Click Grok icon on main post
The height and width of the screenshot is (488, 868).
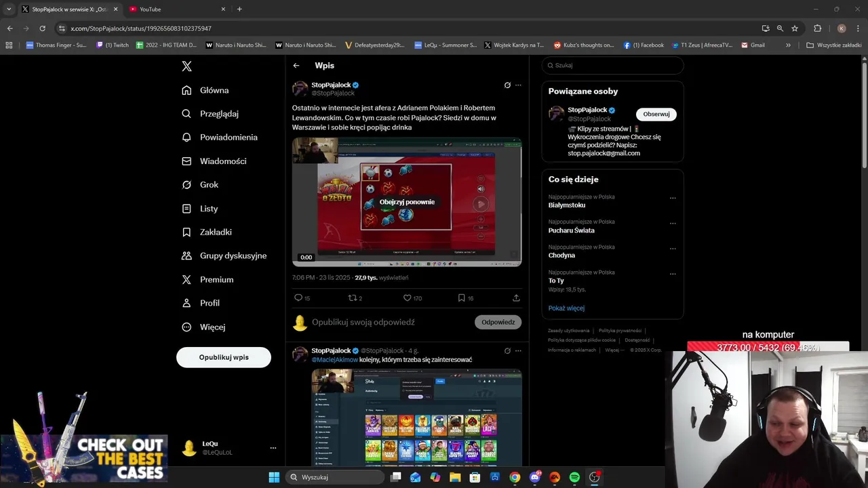point(507,85)
